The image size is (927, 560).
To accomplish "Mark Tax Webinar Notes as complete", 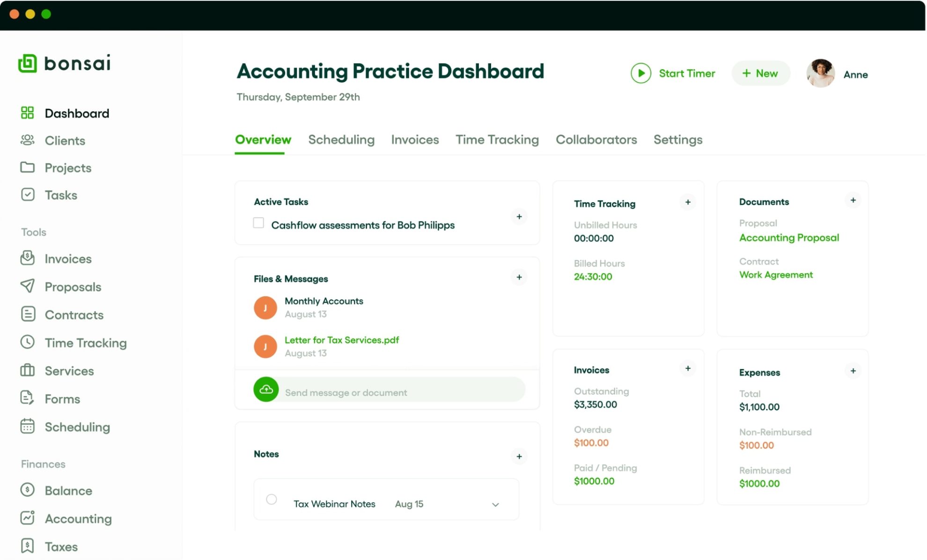I will tap(272, 500).
